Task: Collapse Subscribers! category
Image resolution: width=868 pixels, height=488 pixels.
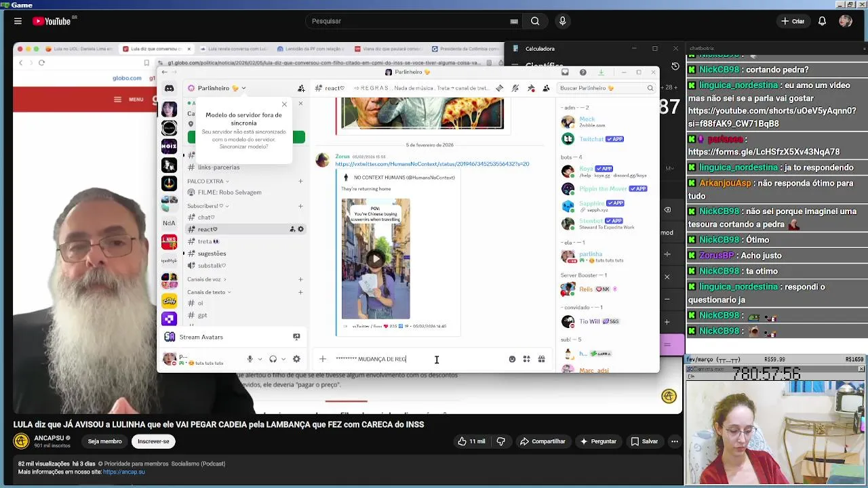Action: (x=208, y=206)
